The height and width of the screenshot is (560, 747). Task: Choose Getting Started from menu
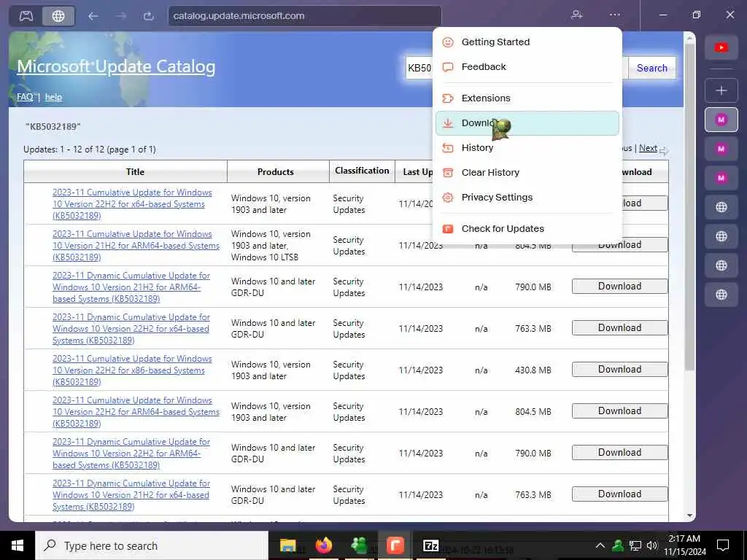[x=527, y=42]
